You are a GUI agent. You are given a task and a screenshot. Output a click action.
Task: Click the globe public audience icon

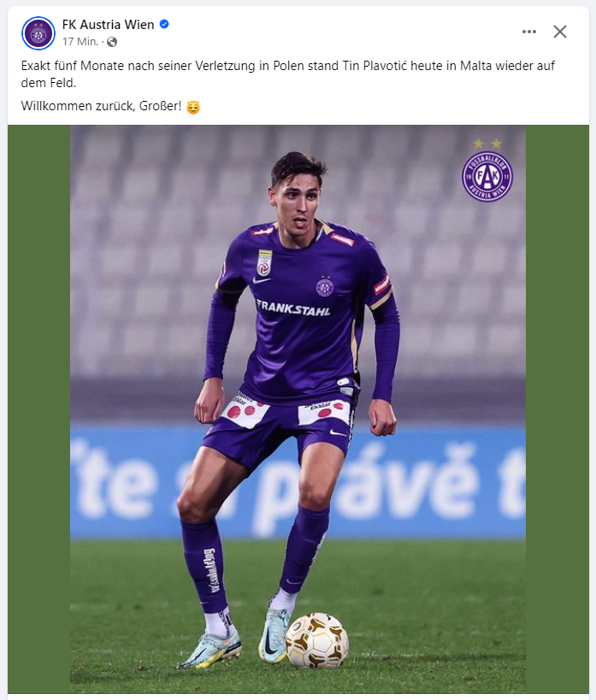pos(112,42)
